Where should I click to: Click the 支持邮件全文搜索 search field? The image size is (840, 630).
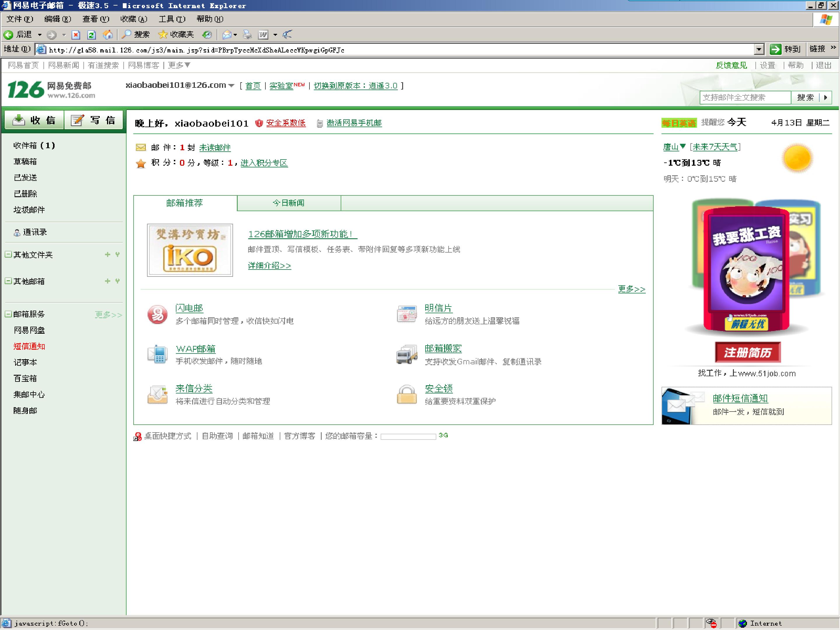[x=745, y=98]
